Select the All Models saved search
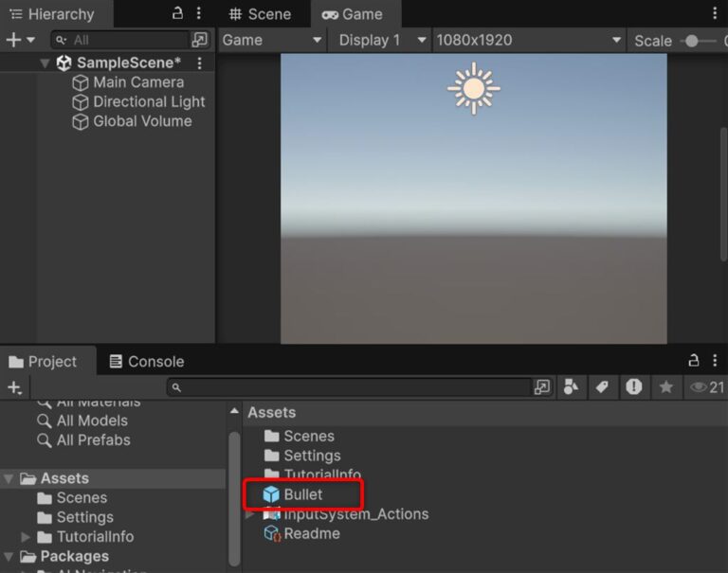Image resolution: width=728 pixels, height=573 pixels. pos(92,421)
